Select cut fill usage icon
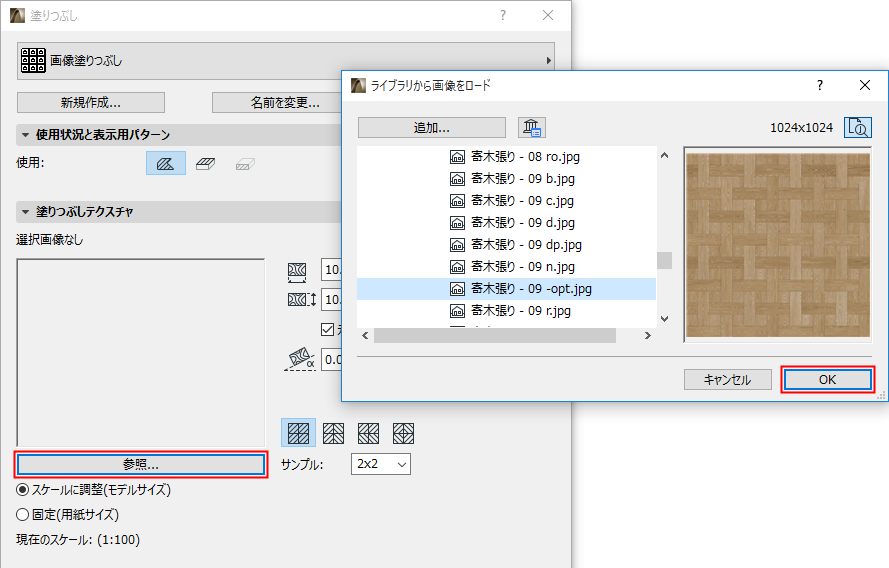 245,164
